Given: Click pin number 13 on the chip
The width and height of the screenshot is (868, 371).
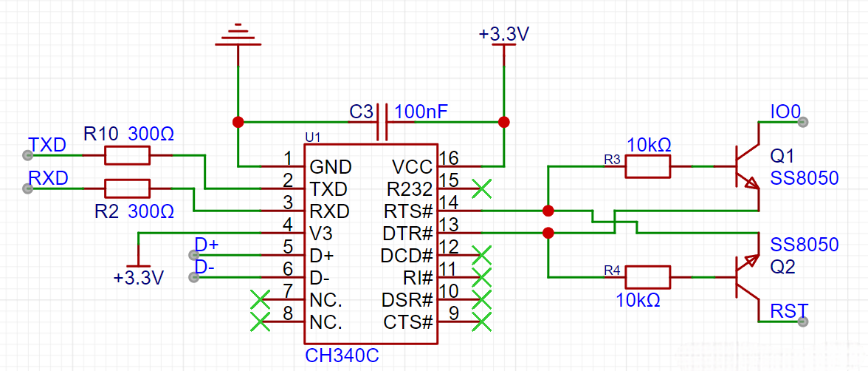Looking at the screenshot, I should point(447,225).
